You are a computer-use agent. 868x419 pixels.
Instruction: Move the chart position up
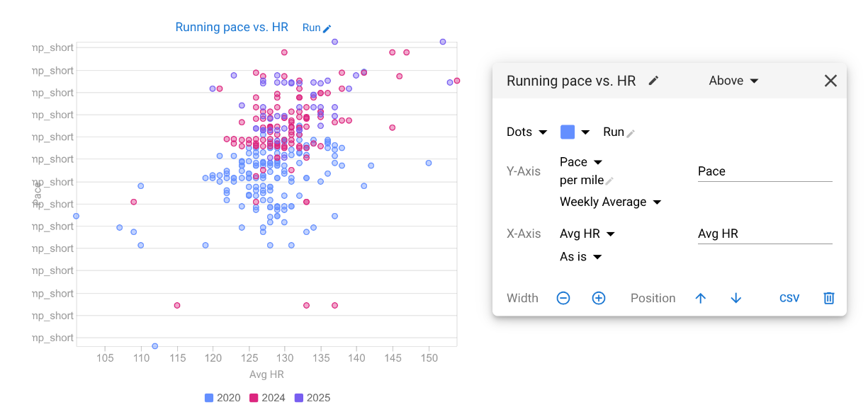tap(701, 298)
